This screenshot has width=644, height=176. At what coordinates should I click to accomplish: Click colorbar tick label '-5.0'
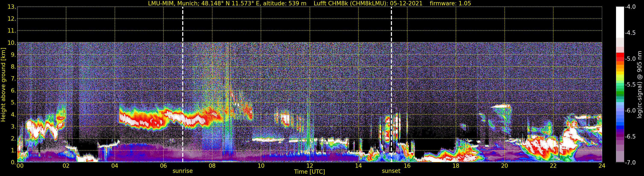(x=630, y=59)
